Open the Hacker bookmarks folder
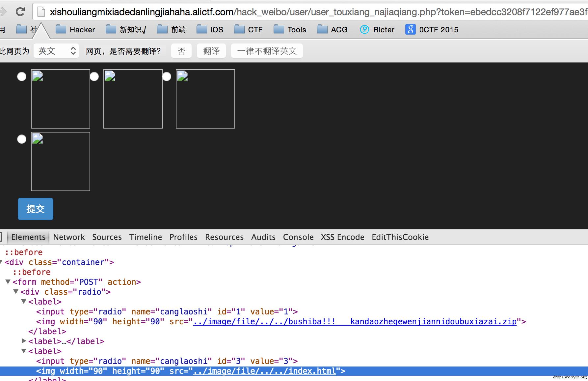Image resolution: width=588 pixels, height=381 pixels. (75, 30)
